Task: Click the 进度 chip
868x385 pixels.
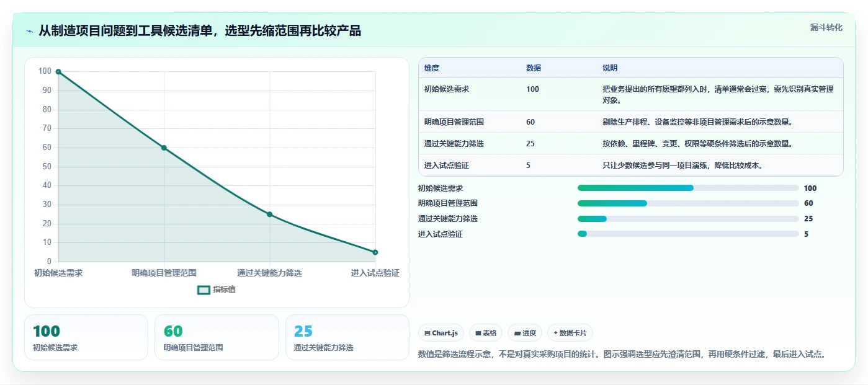Action: coord(525,333)
